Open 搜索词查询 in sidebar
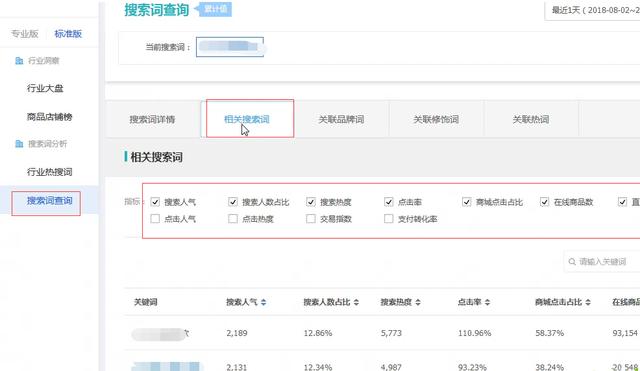640x371 pixels. pyautogui.click(x=49, y=200)
